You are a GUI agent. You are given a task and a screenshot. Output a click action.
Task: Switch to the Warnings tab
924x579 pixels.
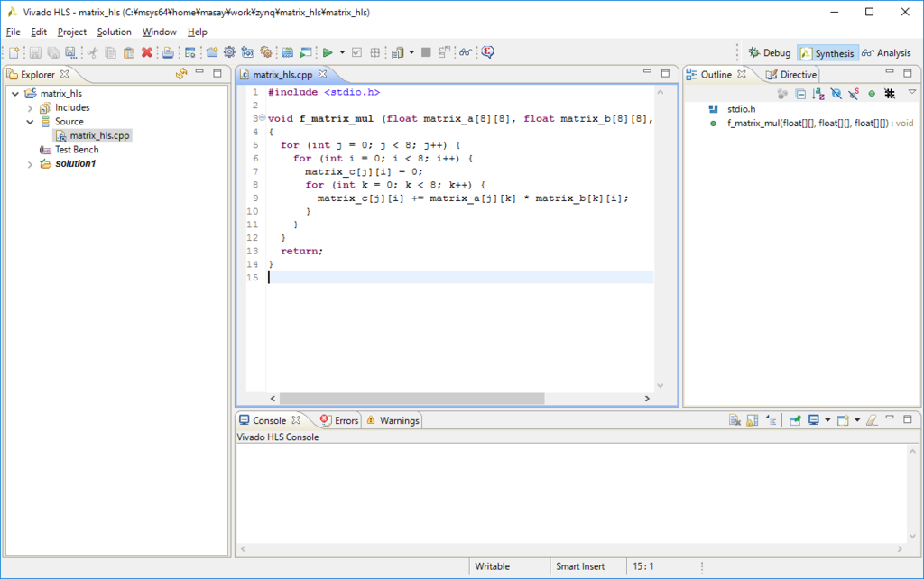point(393,420)
